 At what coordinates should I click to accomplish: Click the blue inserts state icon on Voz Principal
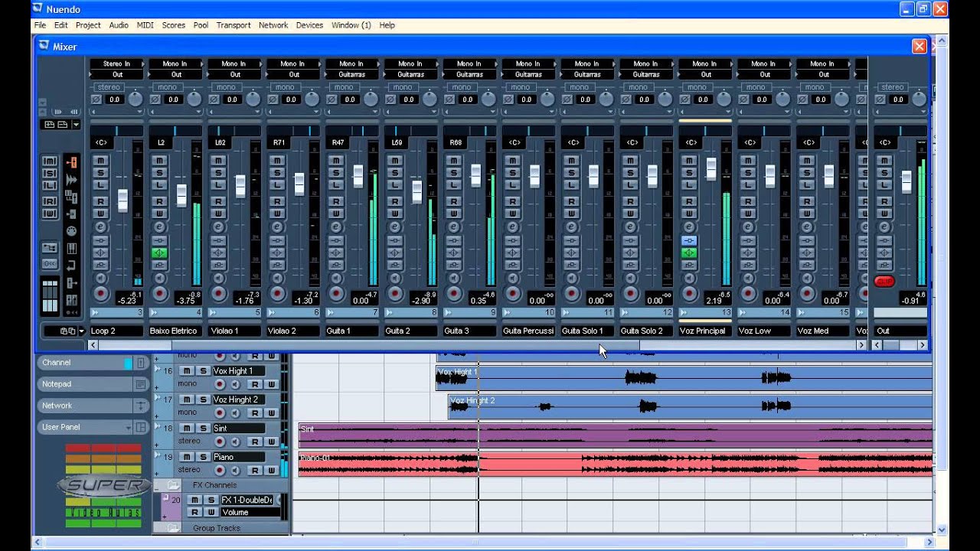click(689, 240)
